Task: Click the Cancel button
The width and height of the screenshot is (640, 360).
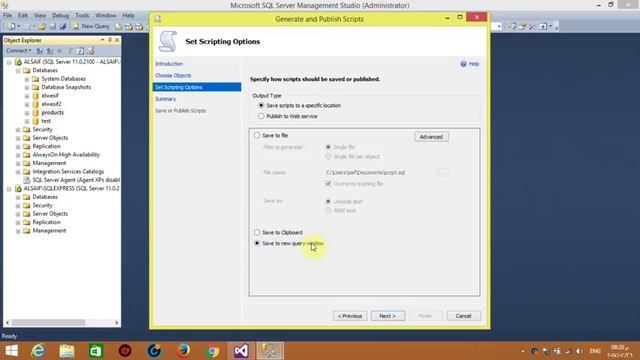Action: 464,316
